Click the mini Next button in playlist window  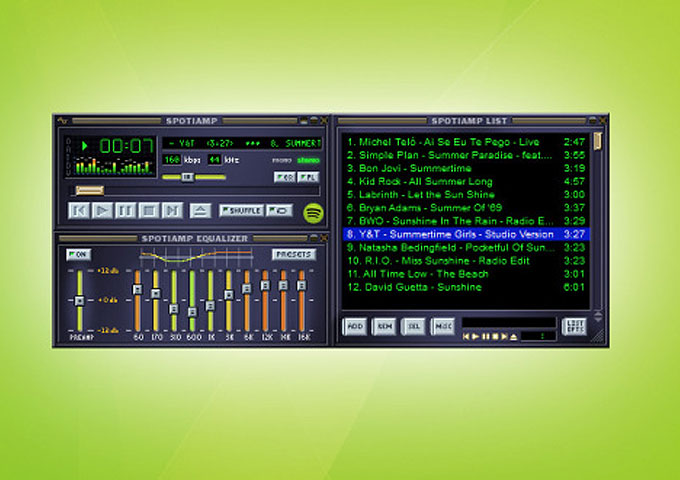(504, 336)
